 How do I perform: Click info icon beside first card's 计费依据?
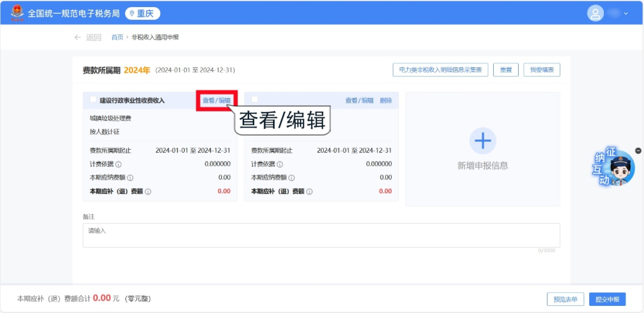point(119,164)
